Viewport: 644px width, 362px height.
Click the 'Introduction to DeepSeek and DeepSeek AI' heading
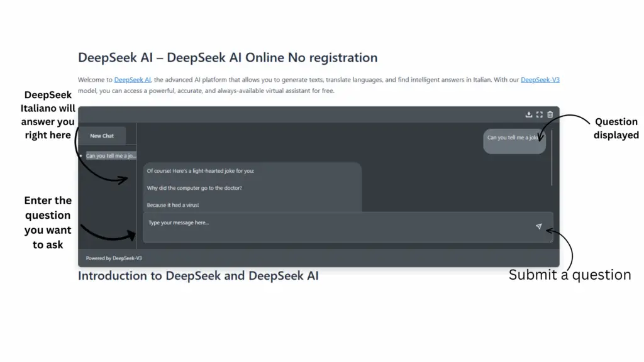[x=198, y=276]
